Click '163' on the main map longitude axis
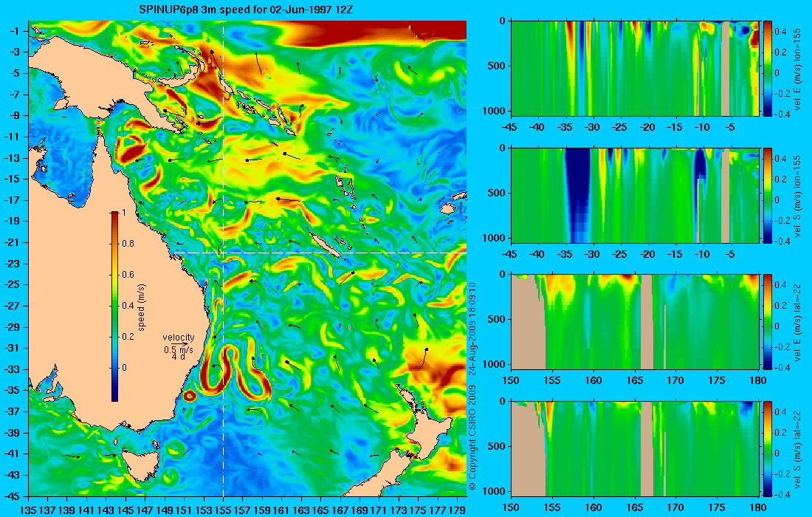 pyautogui.click(x=301, y=510)
